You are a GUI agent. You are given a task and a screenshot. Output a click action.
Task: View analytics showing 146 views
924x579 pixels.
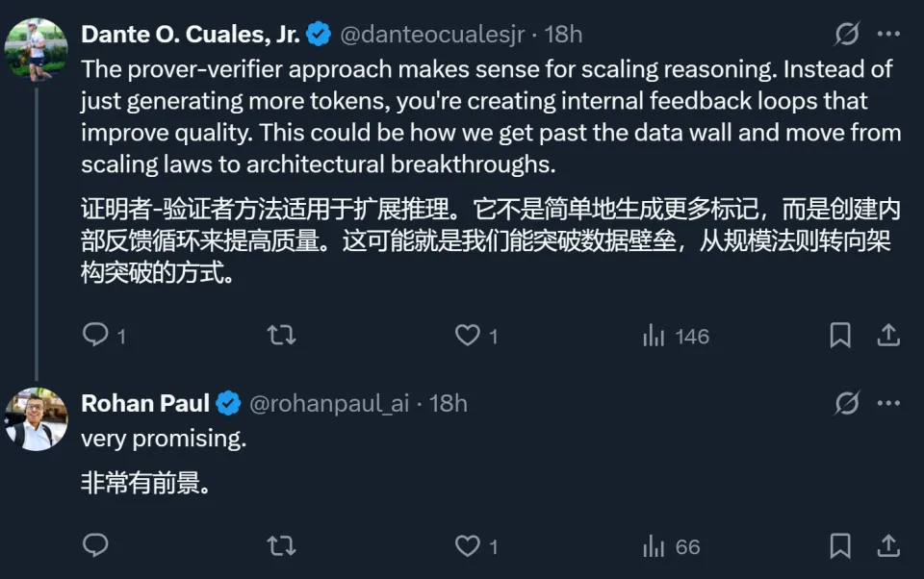675,336
